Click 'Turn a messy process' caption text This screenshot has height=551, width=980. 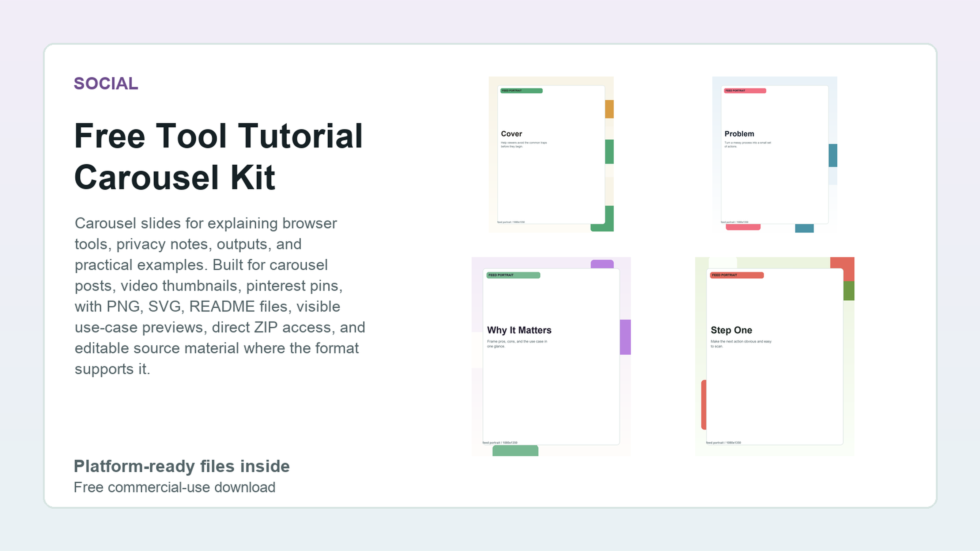pos(747,144)
